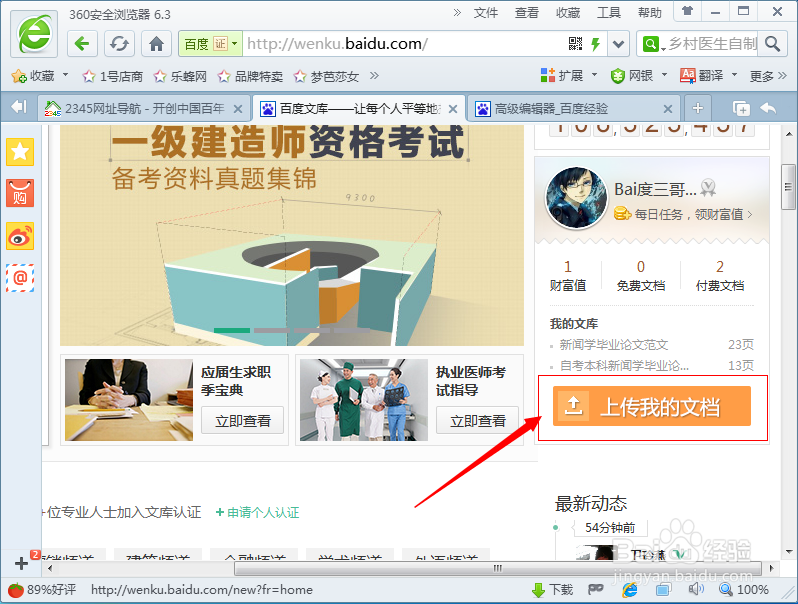
Task: Click the skin shirt icon in title bar
Action: (688, 11)
